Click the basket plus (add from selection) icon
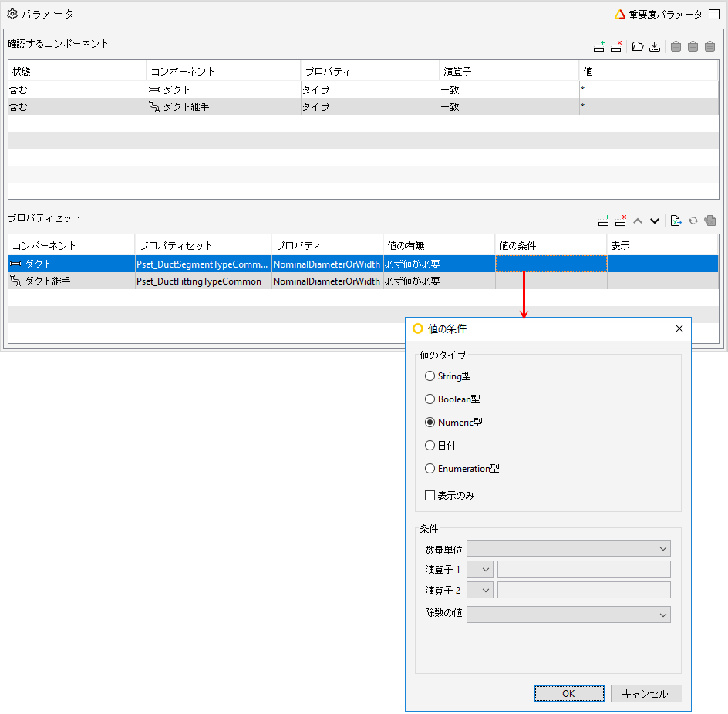Screen dimensions: 728x714 point(676,46)
